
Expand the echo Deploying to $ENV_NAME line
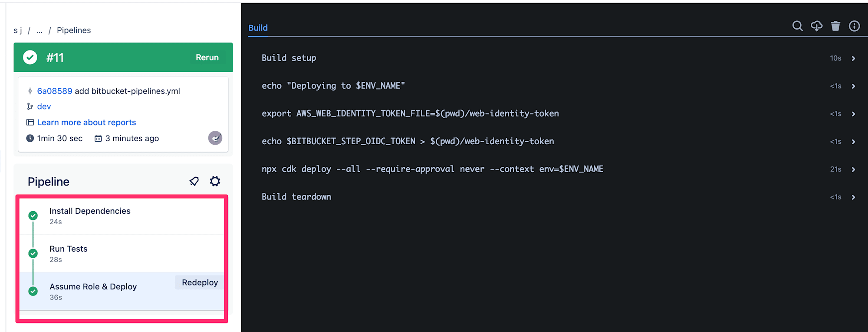558,86
